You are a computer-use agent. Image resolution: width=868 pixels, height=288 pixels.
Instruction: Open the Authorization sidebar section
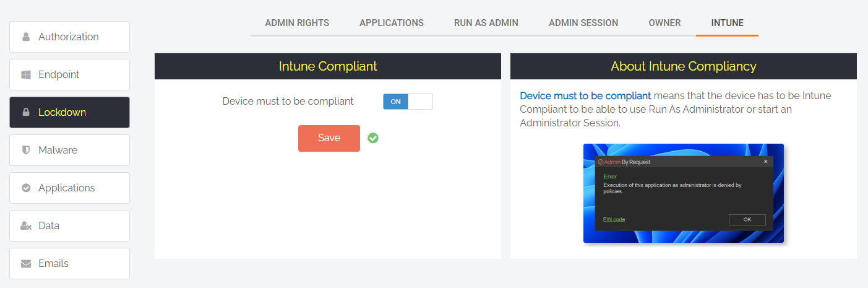(x=69, y=37)
